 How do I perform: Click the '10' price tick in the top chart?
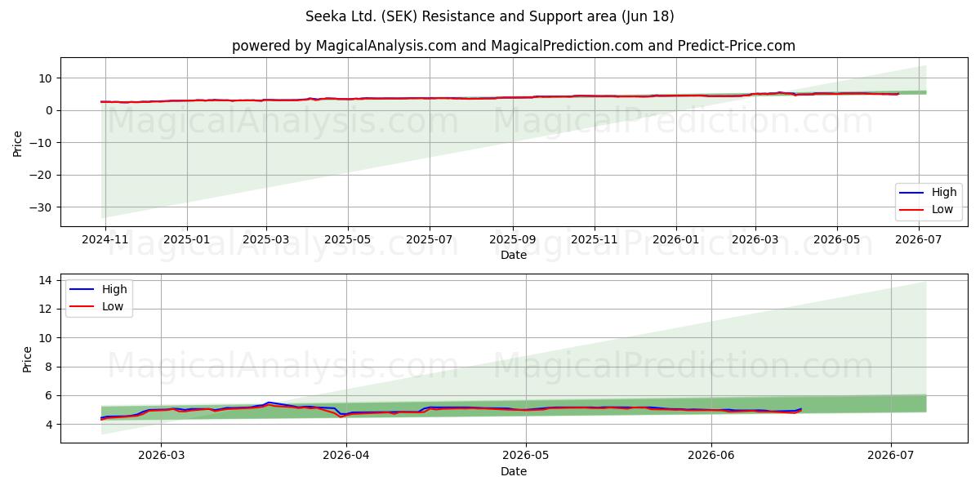[47, 78]
